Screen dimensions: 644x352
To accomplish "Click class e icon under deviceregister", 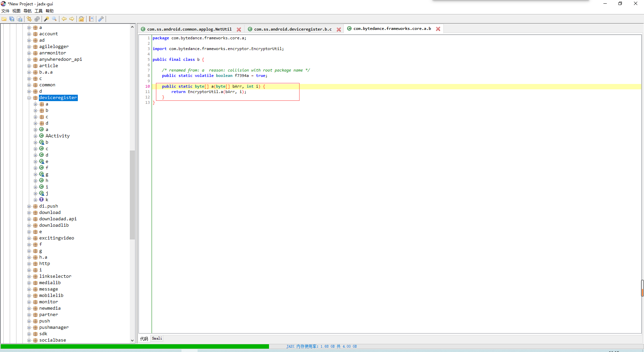I will (x=42, y=161).
